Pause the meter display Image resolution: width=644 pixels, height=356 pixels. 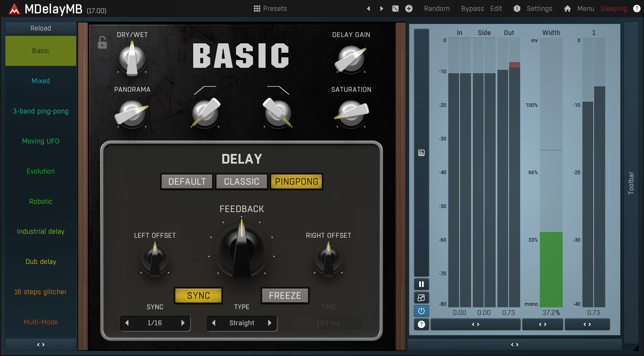[421, 284]
